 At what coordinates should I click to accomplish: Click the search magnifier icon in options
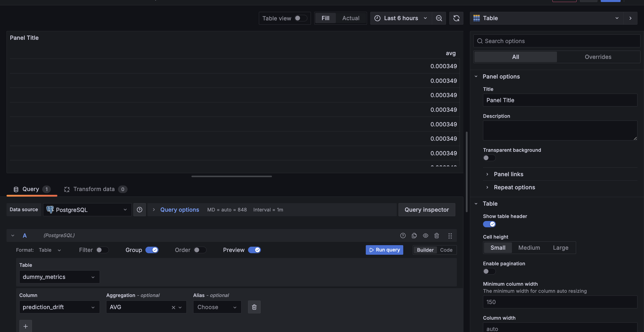click(x=480, y=41)
